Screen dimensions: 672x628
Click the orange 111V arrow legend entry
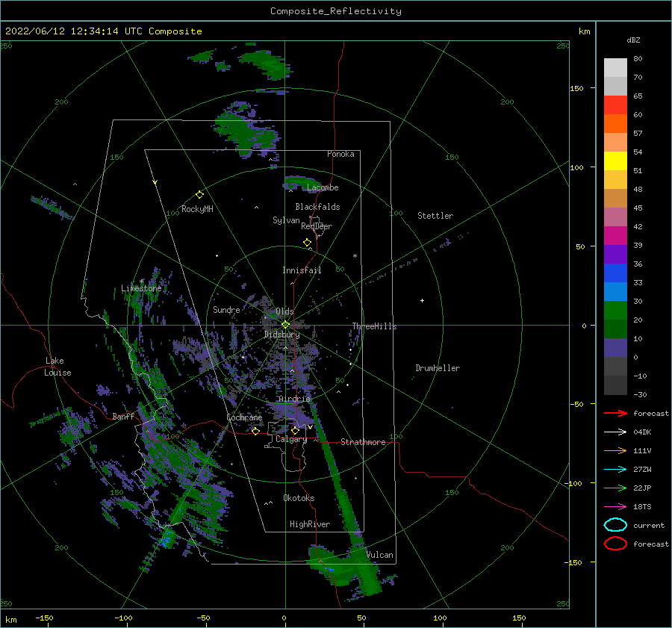615,450
